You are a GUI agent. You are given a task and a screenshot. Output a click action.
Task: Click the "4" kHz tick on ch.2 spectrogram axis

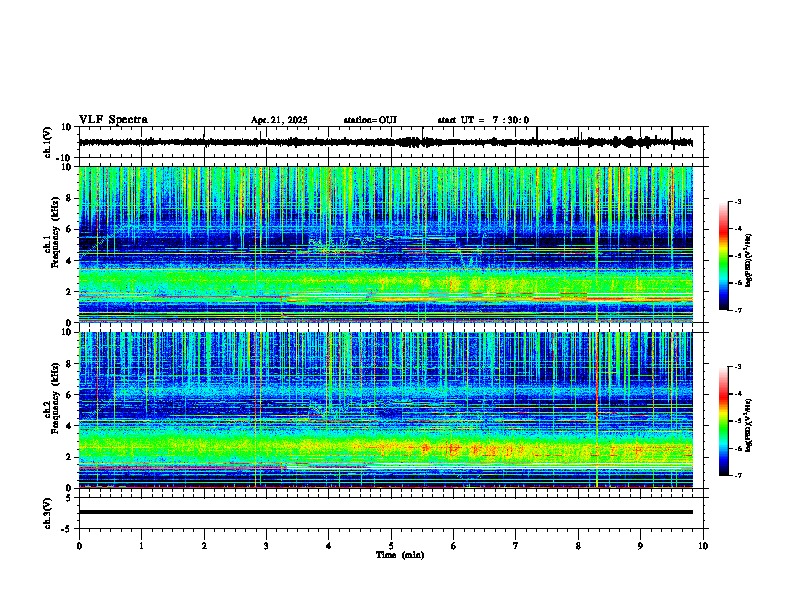pos(69,426)
